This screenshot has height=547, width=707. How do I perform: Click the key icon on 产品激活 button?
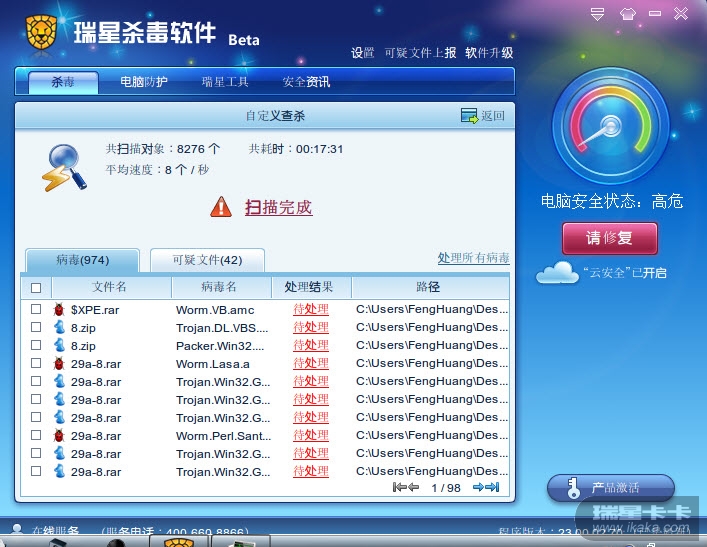[x=573, y=488]
